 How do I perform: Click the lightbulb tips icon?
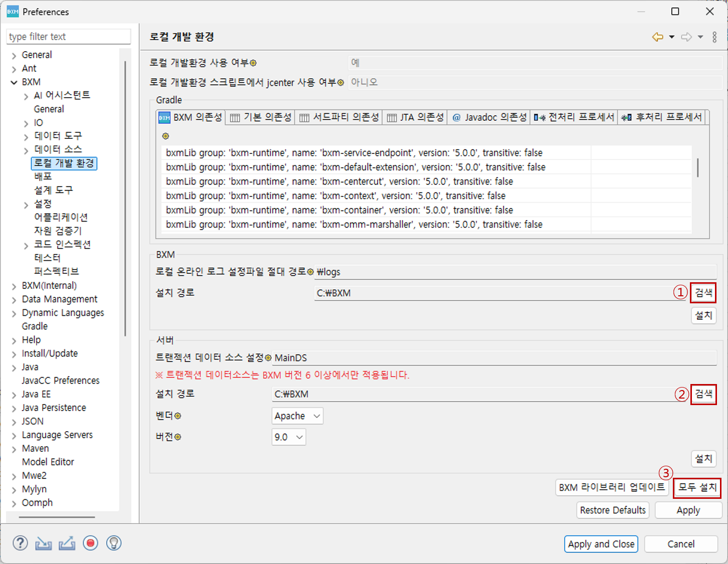coord(114,543)
